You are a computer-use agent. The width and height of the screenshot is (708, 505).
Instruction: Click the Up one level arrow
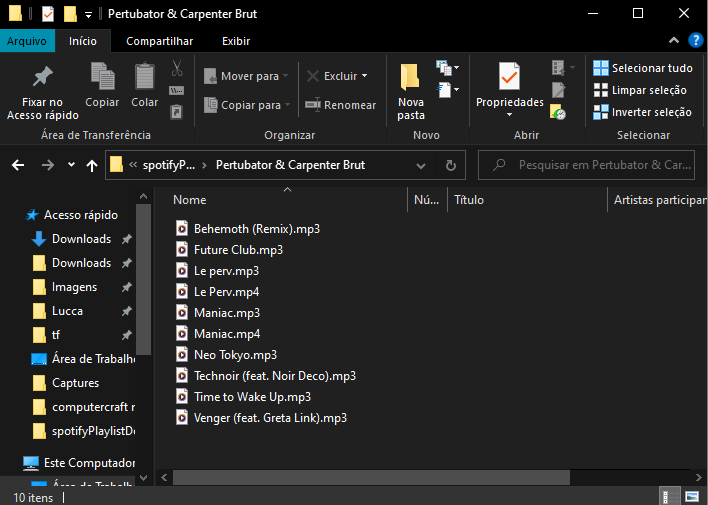tap(92, 165)
